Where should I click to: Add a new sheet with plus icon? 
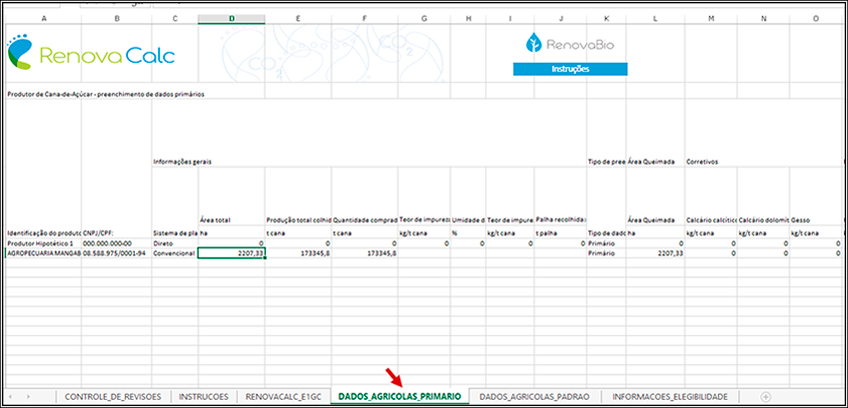[765, 396]
